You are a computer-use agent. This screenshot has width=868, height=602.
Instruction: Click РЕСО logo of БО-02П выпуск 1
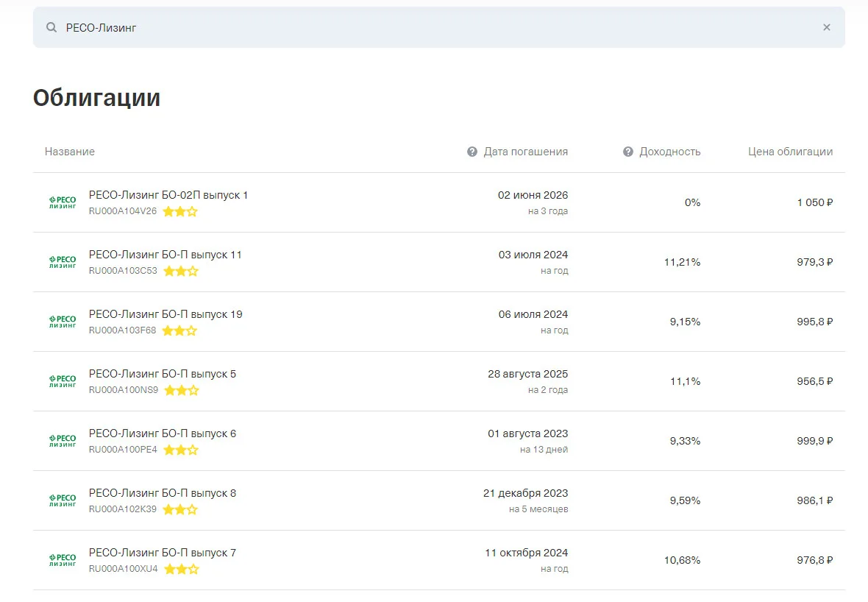click(x=63, y=202)
